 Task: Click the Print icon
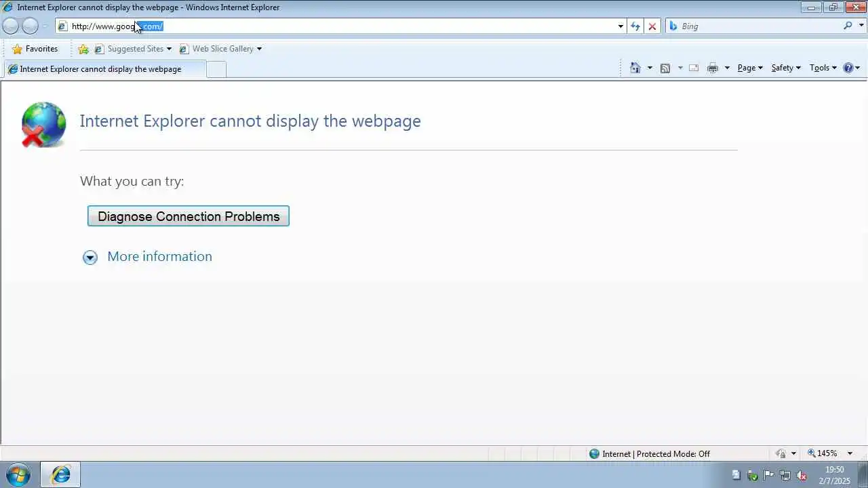pyautogui.click(x=712, y=68)
